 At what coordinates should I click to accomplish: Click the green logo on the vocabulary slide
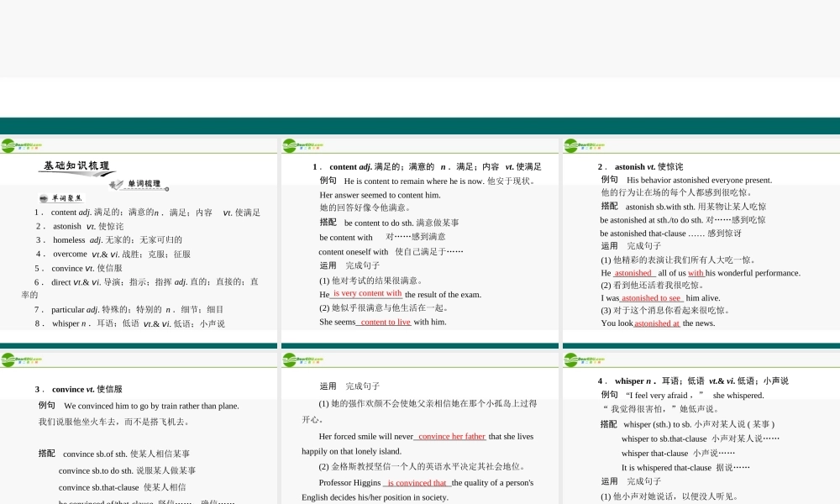tap(22, 145)
